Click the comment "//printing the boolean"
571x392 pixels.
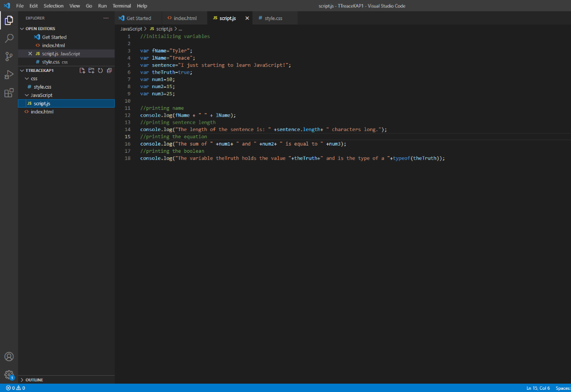172,151
